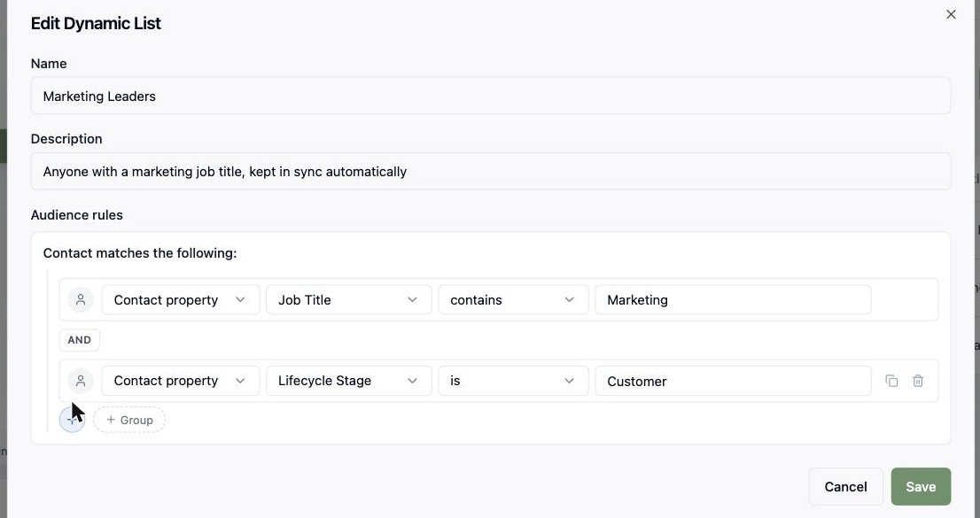Open the Lifecycle Stage property dropdown
Screen dimensions: 980x518
(349, 381)
